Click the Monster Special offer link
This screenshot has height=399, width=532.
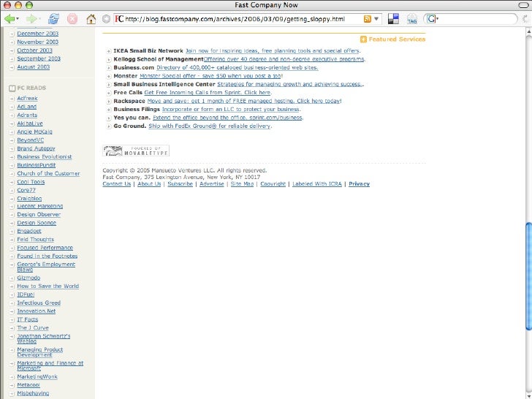point(210,76)
